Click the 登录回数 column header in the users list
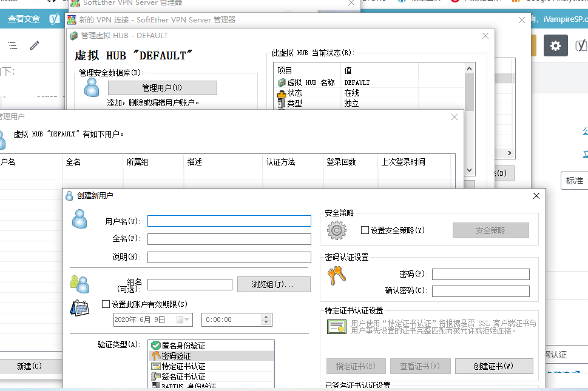This screenshot has width=588, height=391. [x=350, y=162]
